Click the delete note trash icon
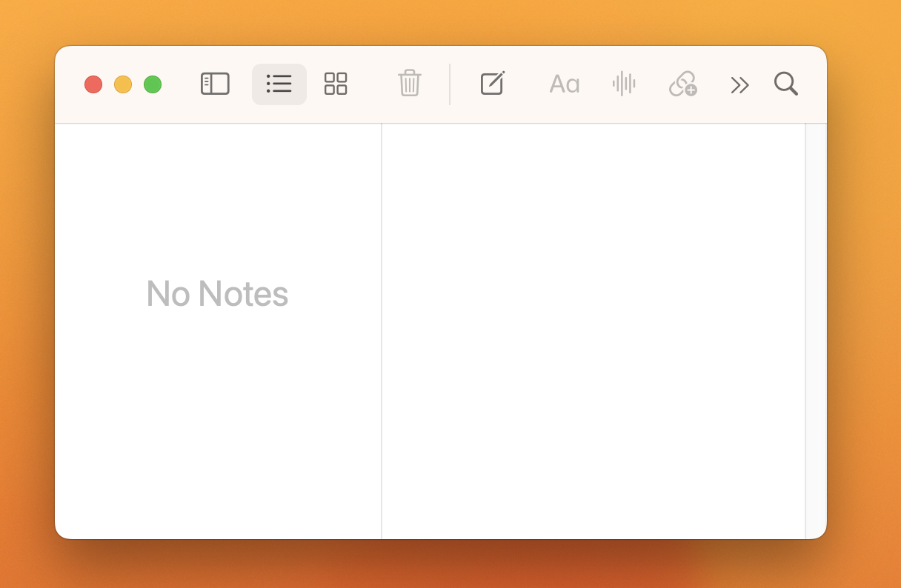This screenshot has height=588, width=901. coord(410,83)
